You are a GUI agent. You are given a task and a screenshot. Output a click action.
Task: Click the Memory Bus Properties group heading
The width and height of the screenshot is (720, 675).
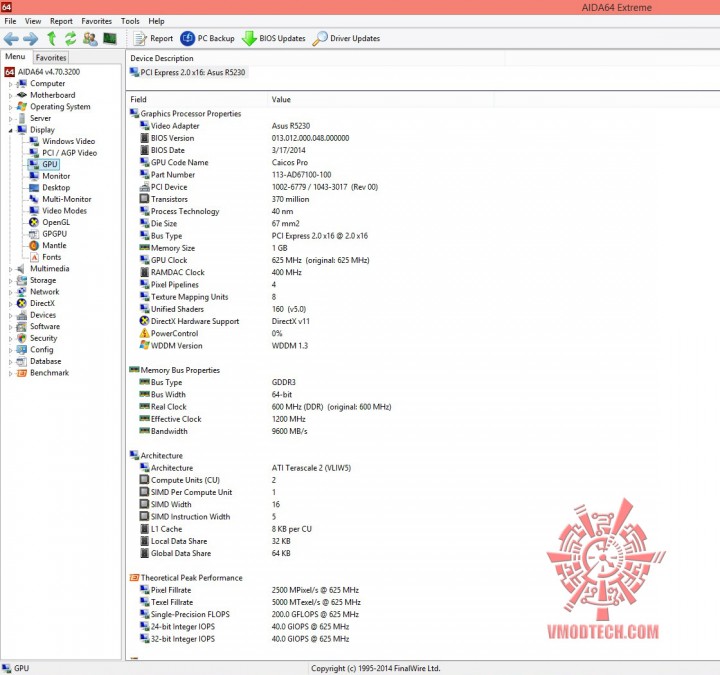coord(180,370)
